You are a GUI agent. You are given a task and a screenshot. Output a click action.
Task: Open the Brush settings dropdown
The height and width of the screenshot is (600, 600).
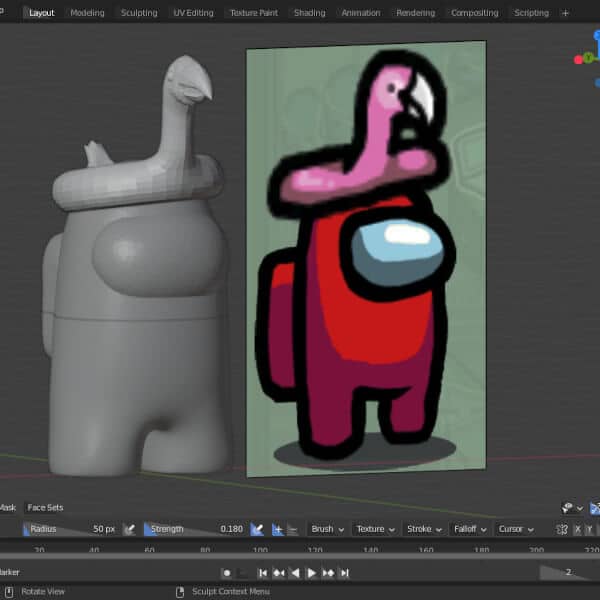[327, 529]
